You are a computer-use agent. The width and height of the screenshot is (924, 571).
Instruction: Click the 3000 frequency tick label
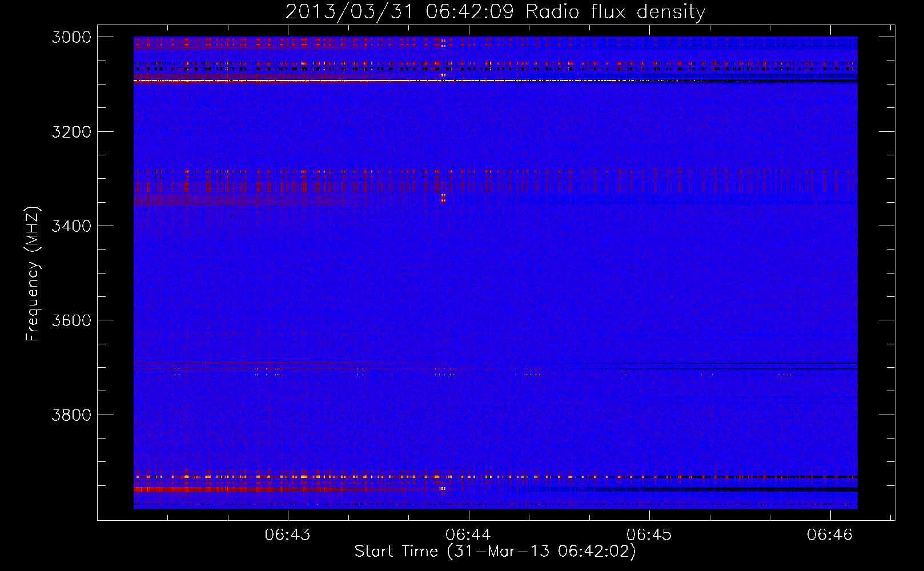(71, 37)
